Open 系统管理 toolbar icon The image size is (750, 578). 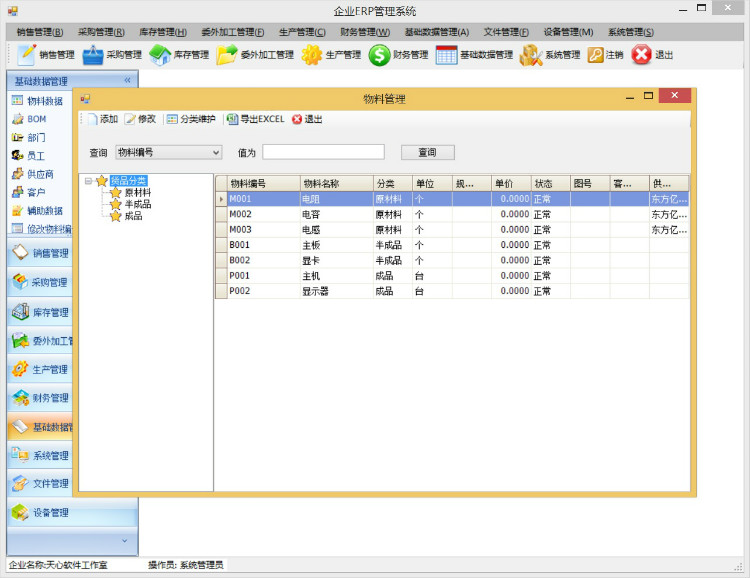pos(531,55)
